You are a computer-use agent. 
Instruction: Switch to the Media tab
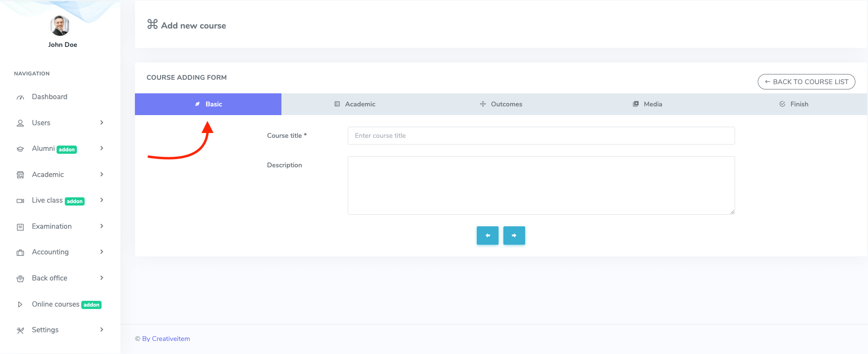647,104
